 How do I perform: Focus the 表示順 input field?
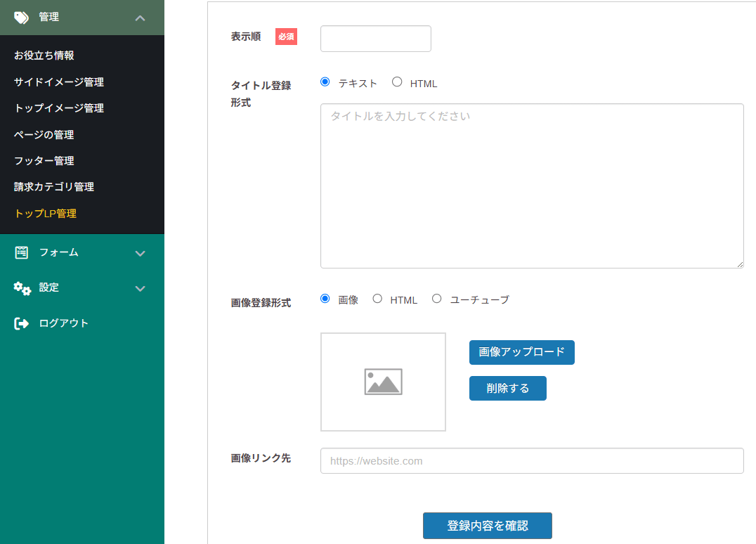point(376,39)
